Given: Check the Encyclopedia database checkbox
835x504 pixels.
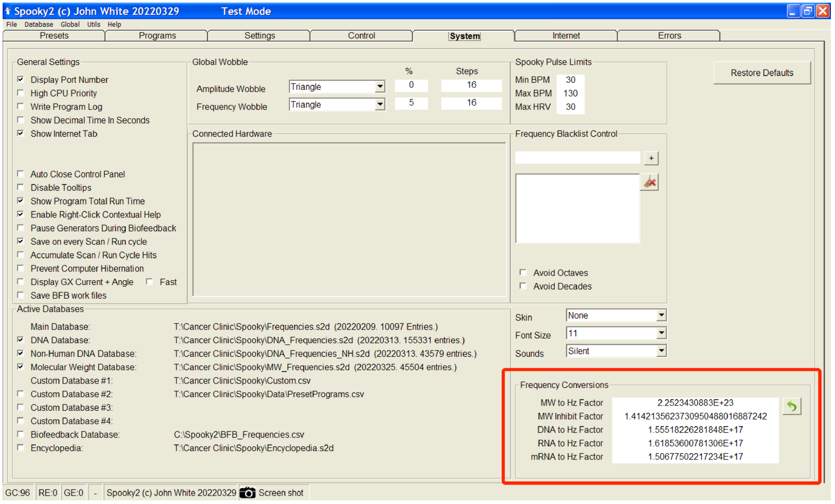Looking at the screenshot, I should [20, 448].
